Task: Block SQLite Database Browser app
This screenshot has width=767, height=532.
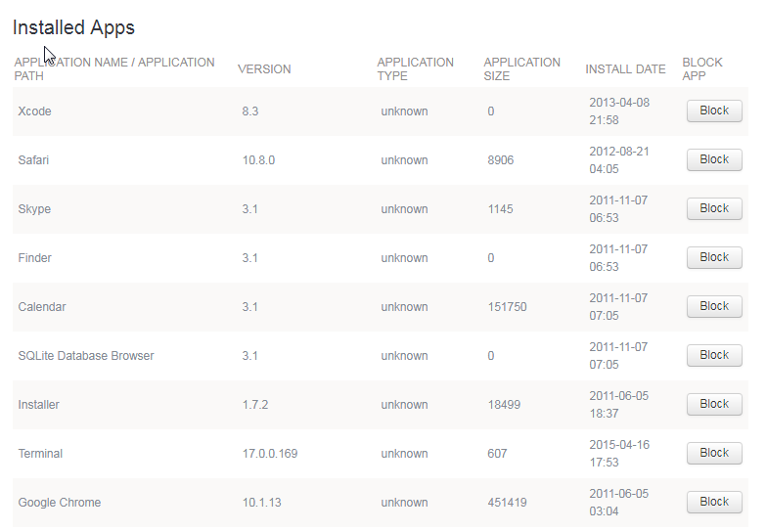Action: (x=714, y=356)
